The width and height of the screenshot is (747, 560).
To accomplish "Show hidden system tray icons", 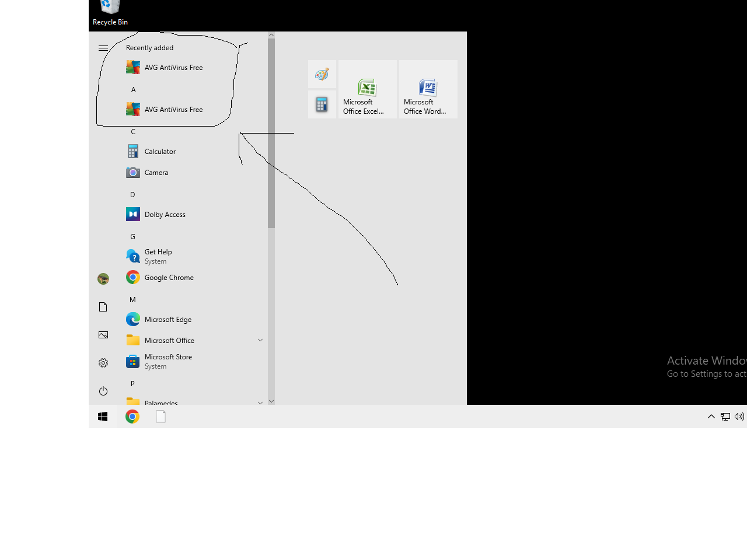I will coord(711,416).
